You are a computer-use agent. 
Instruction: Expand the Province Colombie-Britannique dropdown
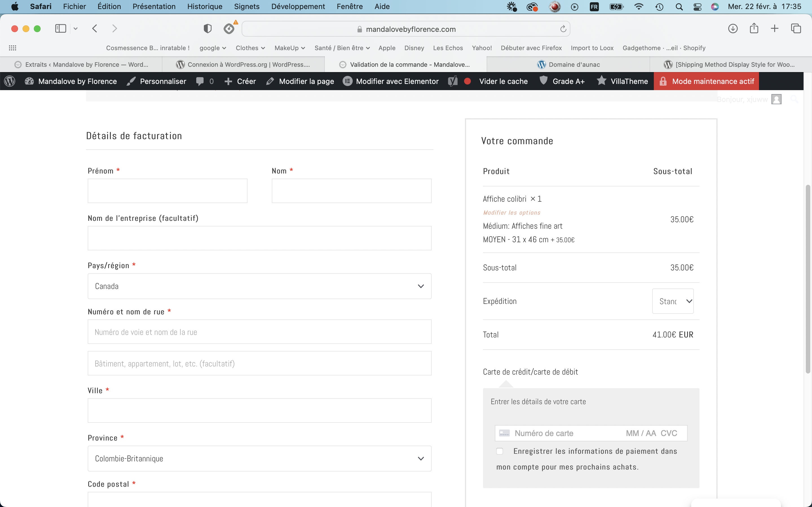click(x=259, y=458)
